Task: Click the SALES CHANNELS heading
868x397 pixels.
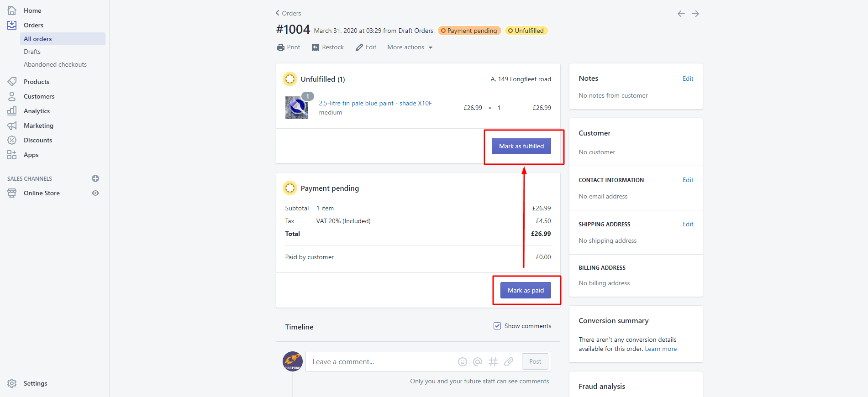Action: pos(30,178)
